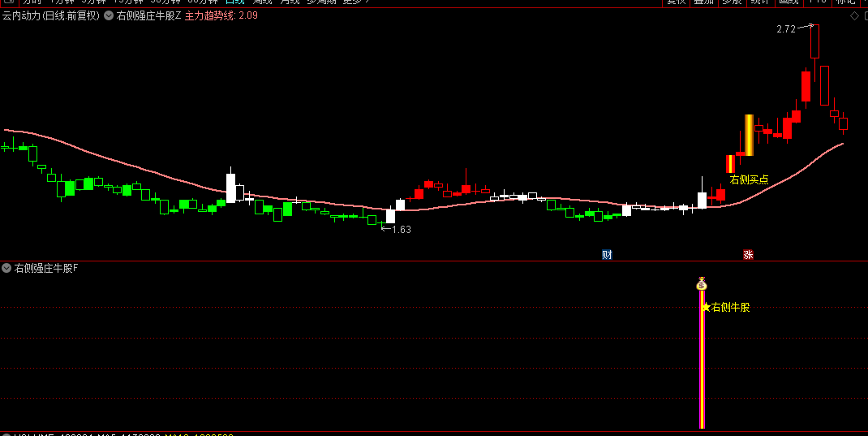The width and height of the screenshot is (868, 436).
Task: Click the 云内动力(日线.前复权) title
Action: pyautogui.click(x=51, y=16)
